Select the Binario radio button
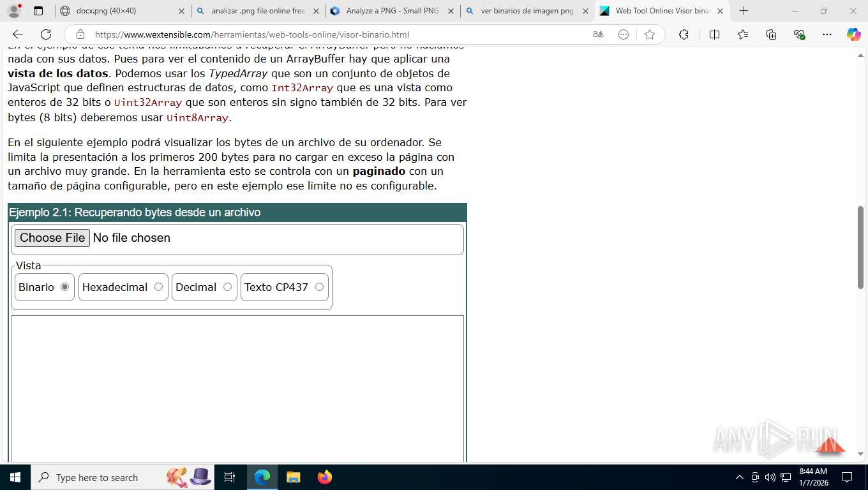 64,287
